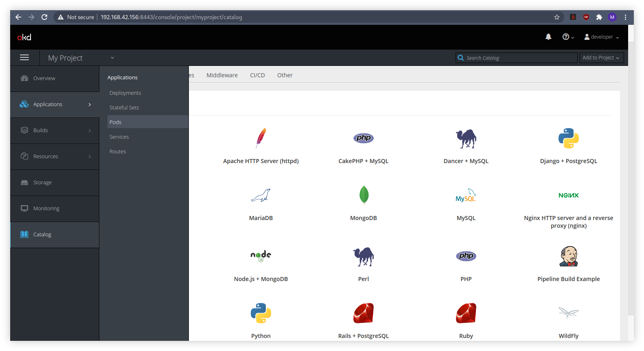The width and height of the screenshot is (644, 351).
Task: Click the Rails + PostgreSQL ruby gem icon
Action: click(x=364, y=313)
